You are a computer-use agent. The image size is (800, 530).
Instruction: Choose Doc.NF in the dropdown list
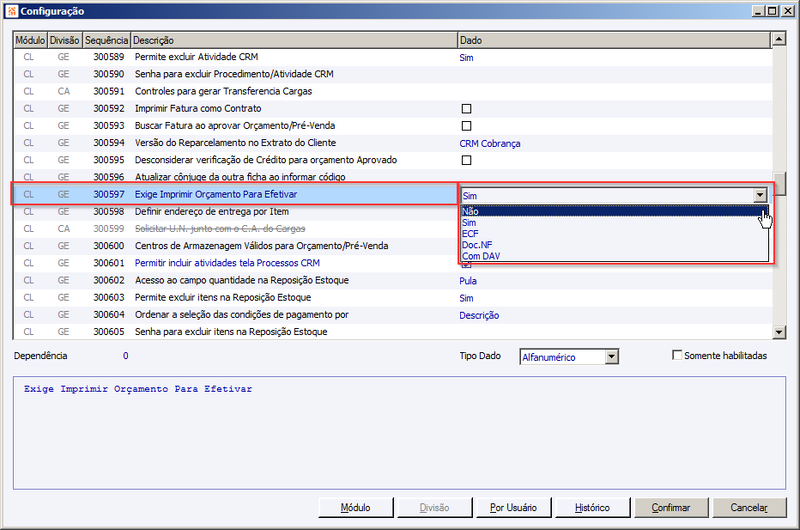(x=614, y=245)
